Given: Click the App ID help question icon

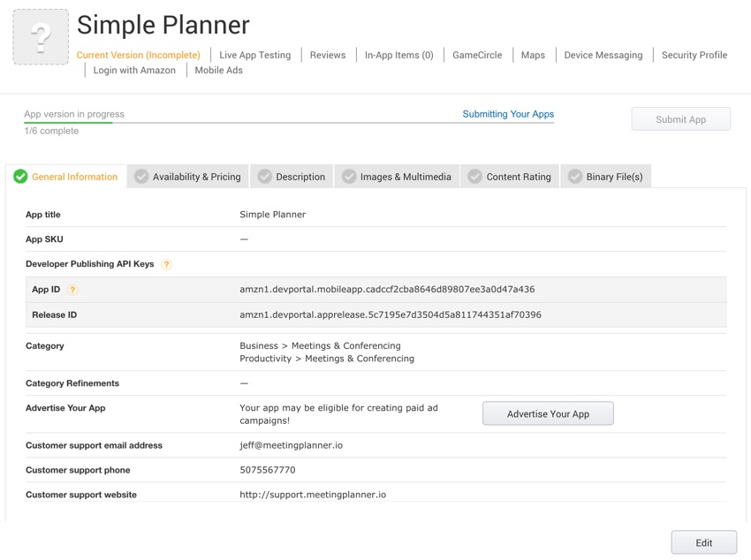Looking at the screenshot, I should pyautogui.click(x=72, y=290).
